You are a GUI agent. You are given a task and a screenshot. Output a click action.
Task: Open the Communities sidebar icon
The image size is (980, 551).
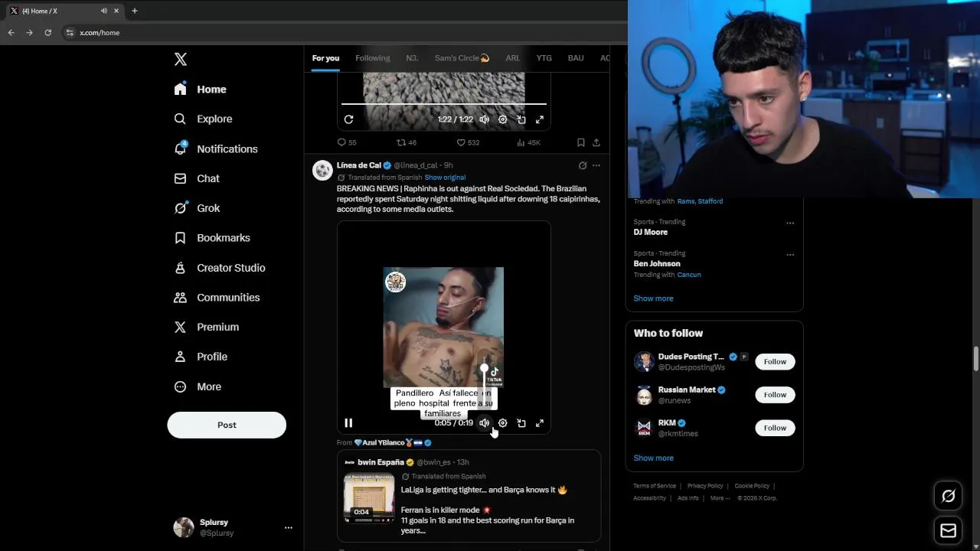180,298
